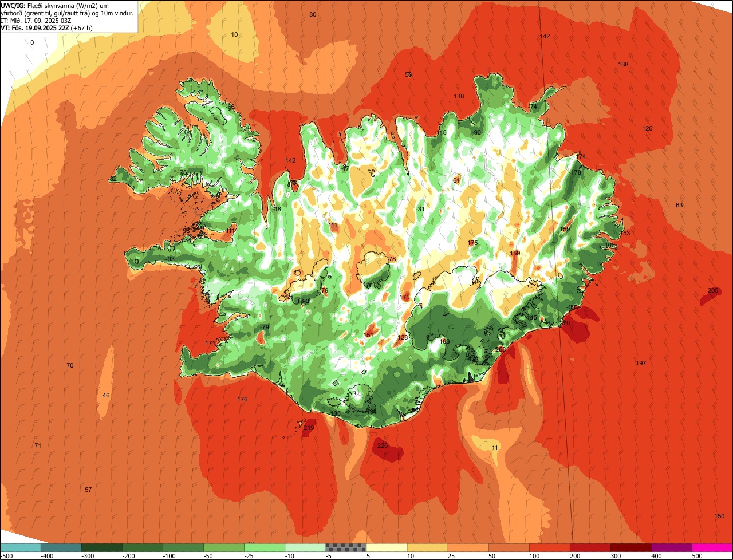Viewport: 733px width, 560px height.
Task: Pick the light green swatch, -25 to -10
Action: (265, 547)
